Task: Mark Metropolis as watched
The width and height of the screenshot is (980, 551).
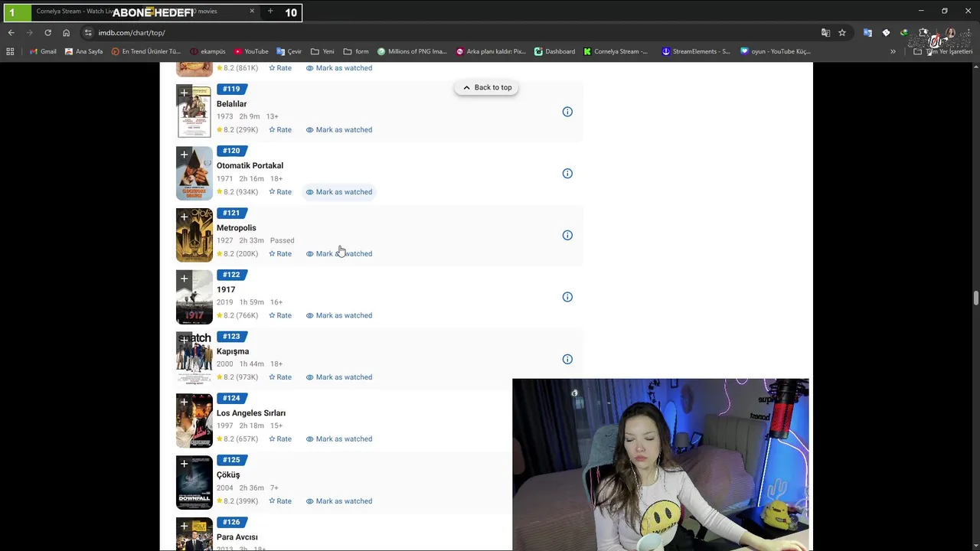Action: 339,254
